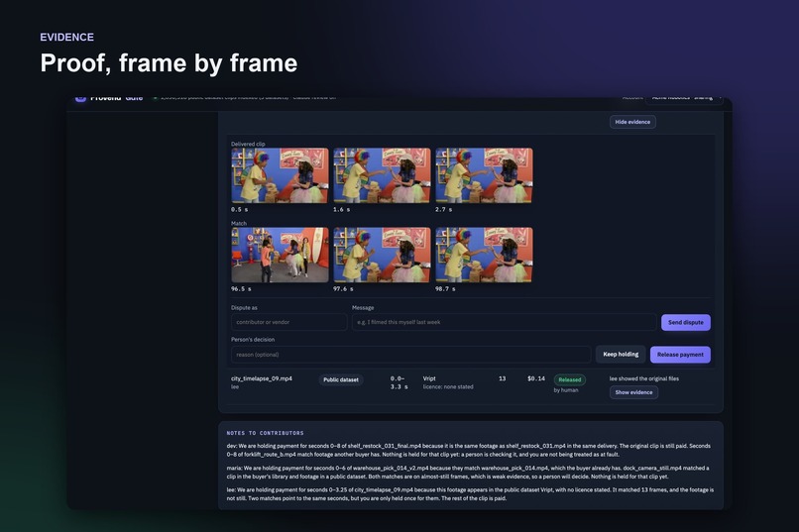Click the $0.14 amount value

pyautogui.click(x=536, y=378)
